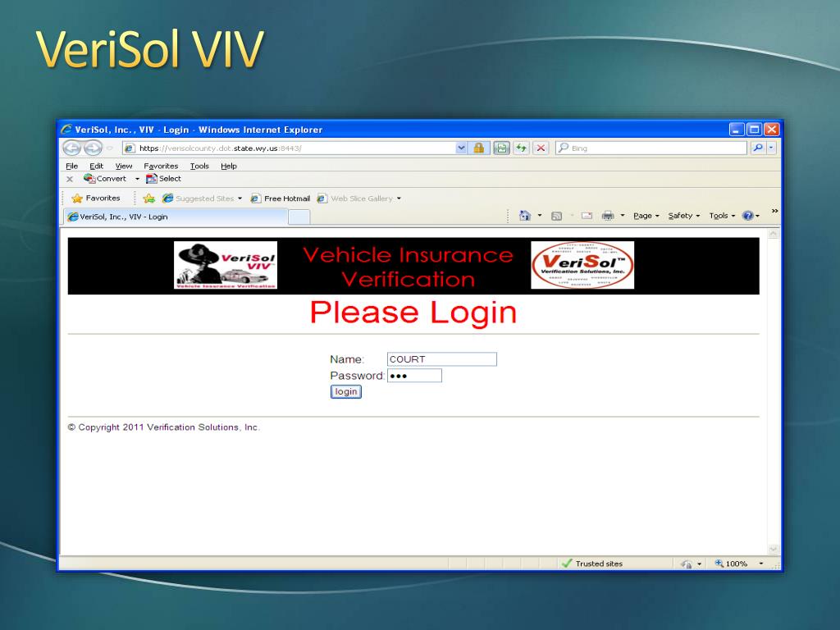Open a new blank tab
The height and width of the screenshot is (630, 840).
299,217
